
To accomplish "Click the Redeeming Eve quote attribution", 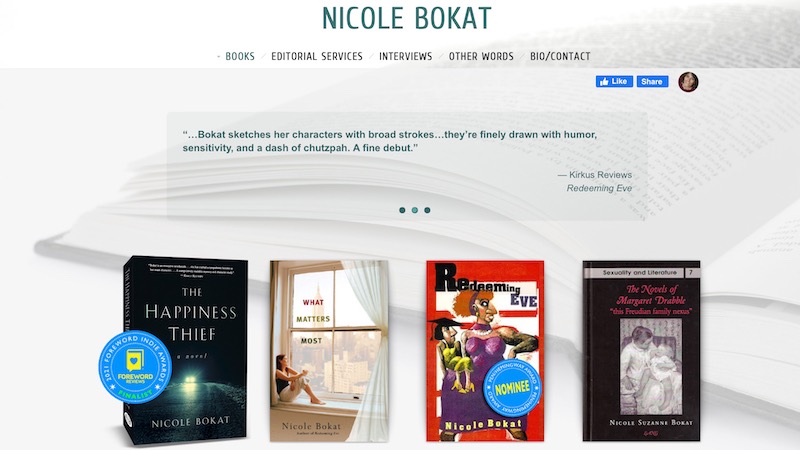I will [x=599, y=188].
